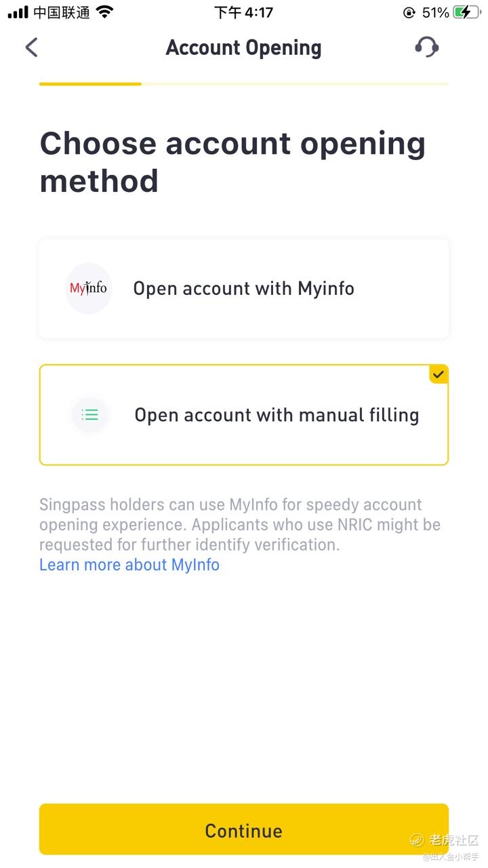Tap the Account Opening title
The width and height of the screenshot is (488, 868).
point(244,48)
